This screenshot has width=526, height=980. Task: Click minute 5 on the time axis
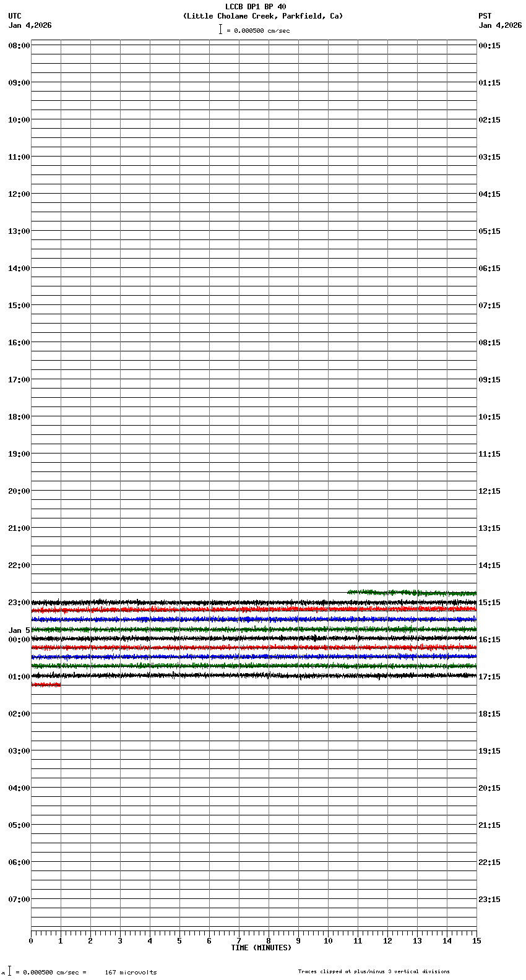point(179,941)
